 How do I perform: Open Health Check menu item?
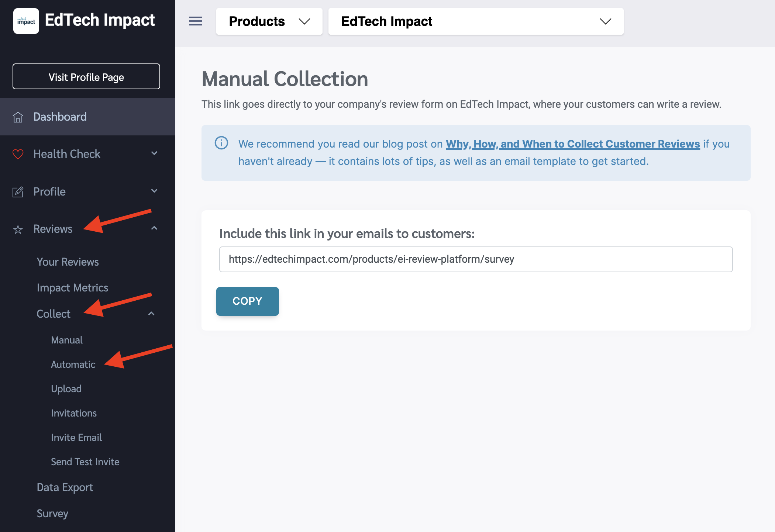[67, 154]
